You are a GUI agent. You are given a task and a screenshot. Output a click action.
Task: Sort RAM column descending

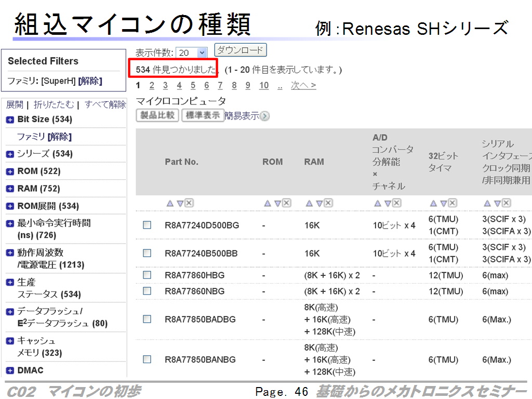point(320,204)
